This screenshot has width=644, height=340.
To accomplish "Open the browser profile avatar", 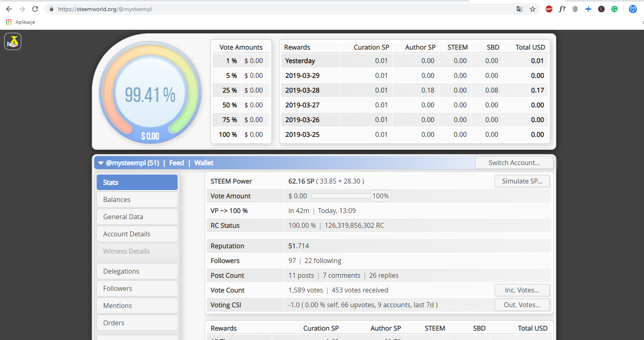I will tap(633, 9).
